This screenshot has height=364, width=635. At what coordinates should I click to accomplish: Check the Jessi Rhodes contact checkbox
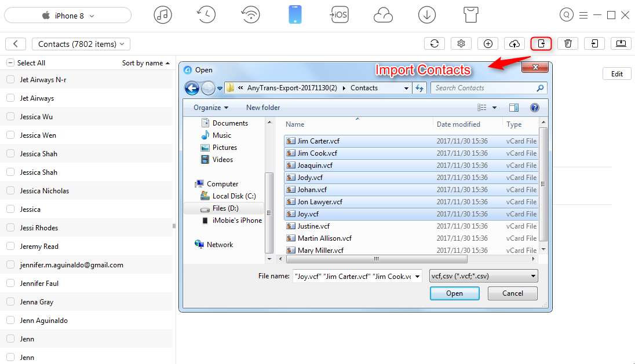(10, 227)
